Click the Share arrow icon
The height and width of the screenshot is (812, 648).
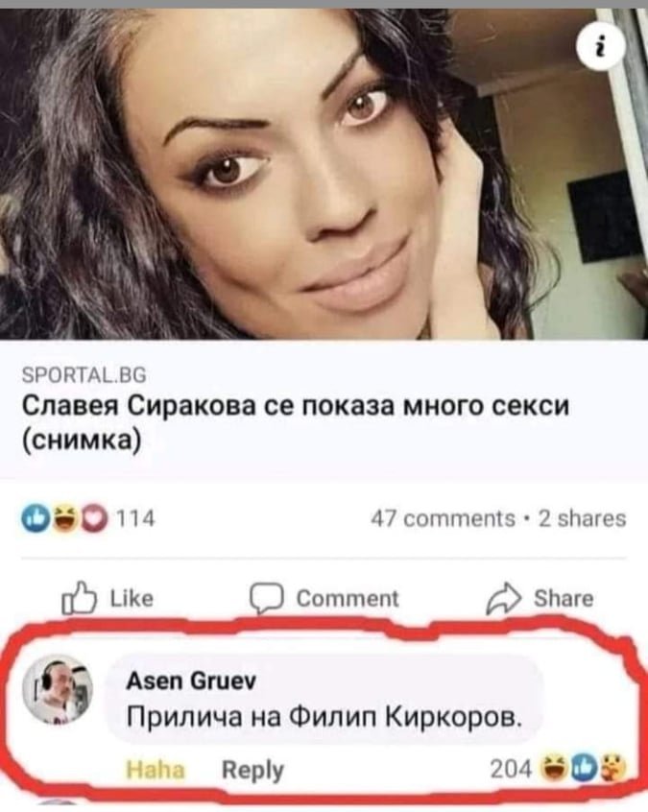coord(503,599)
